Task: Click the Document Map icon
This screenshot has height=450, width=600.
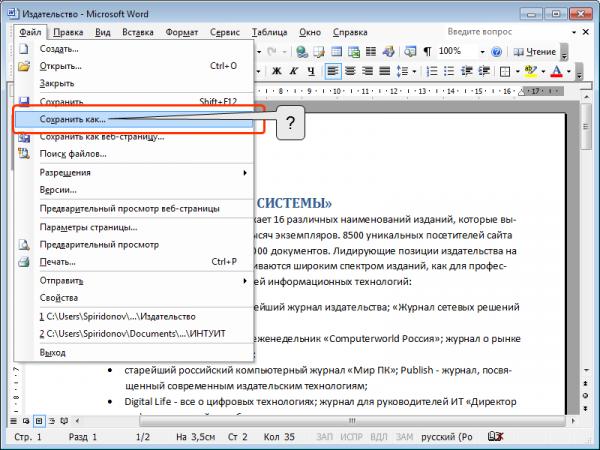Action: pyautogui.click(x=410, y=52)
